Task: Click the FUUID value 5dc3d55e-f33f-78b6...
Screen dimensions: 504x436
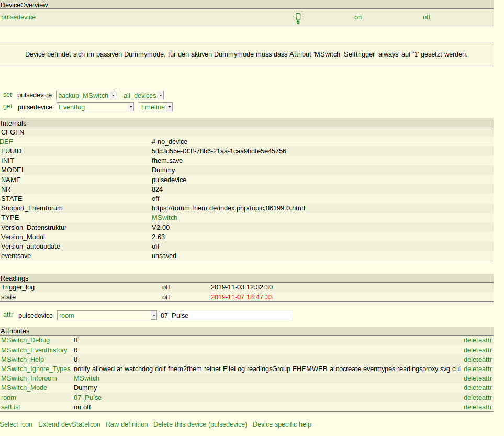Action: (219, 151)
